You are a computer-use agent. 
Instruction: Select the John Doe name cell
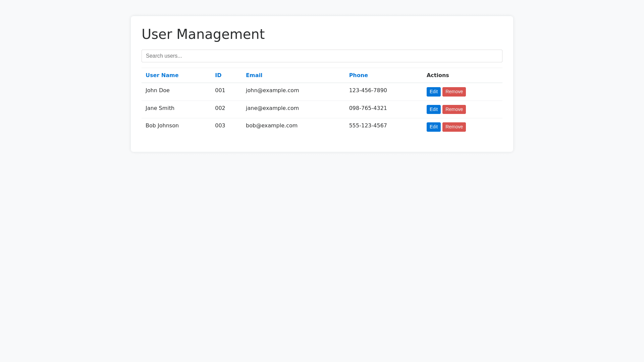pyautogui.click(x=157, y=90)
